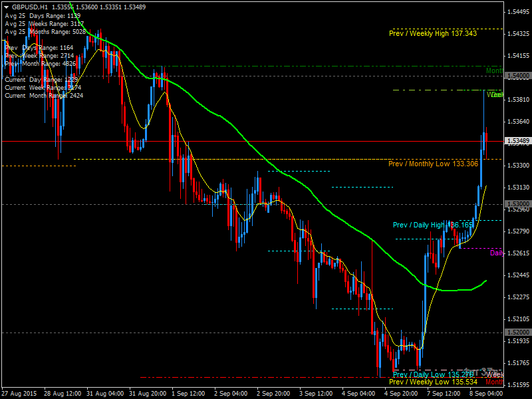Click the Prev / Daily Low 135.276 label

point(433,375)
